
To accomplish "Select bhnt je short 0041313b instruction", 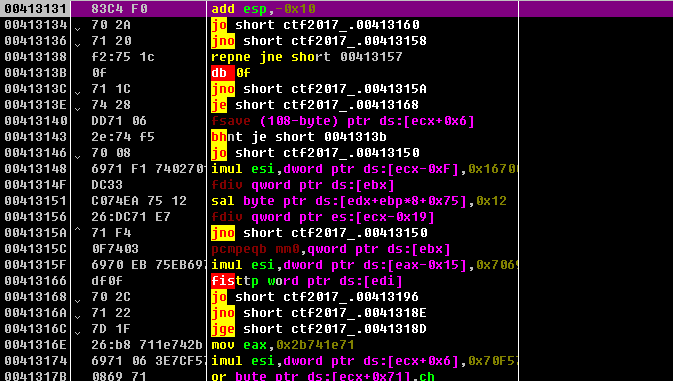I will [299, 137].
